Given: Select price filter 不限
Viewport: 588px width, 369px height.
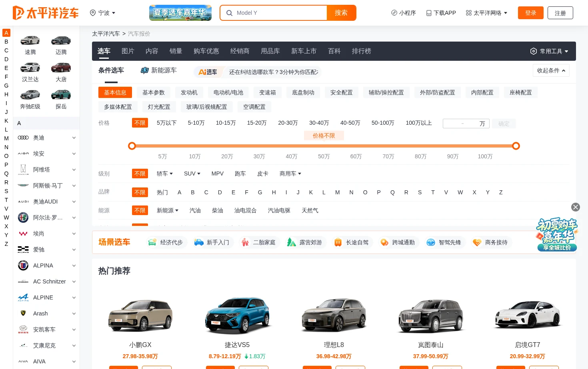Looking at the screenshot, I should tap(140, 123).
